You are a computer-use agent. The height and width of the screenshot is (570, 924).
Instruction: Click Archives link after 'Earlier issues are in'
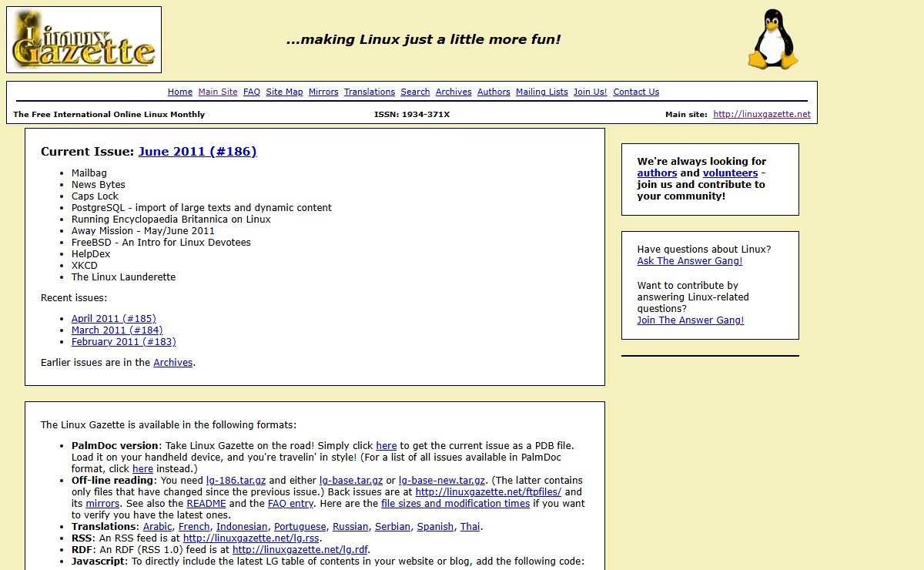click(173, 363)
